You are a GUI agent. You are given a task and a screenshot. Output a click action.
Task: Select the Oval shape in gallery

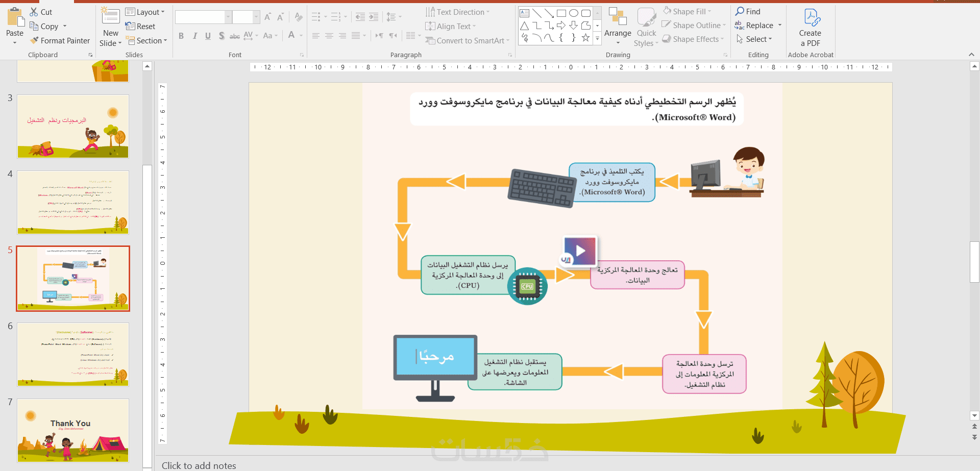574,13
